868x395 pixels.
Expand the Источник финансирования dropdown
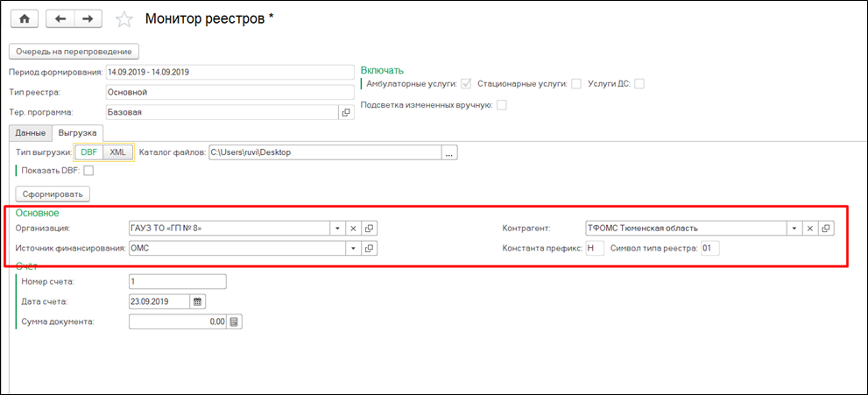coord(353,248)
